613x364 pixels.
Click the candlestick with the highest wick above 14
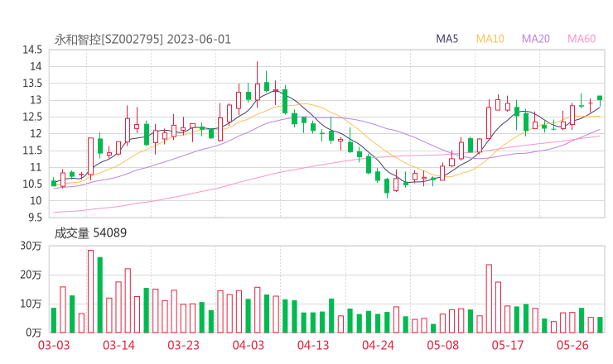click(258, 84)
